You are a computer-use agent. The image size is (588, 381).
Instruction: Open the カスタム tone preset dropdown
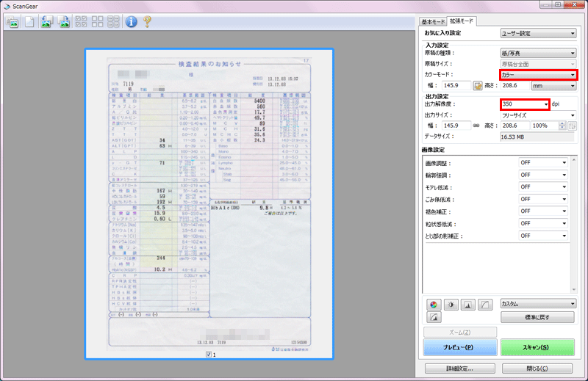[538, 304]
